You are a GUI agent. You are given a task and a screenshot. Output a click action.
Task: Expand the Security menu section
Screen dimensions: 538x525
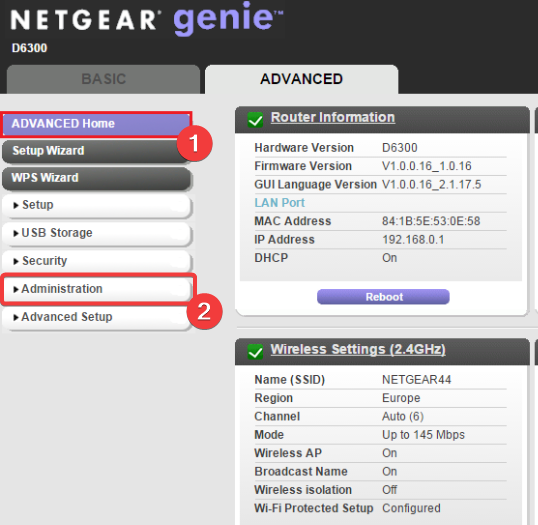(96, 261)
